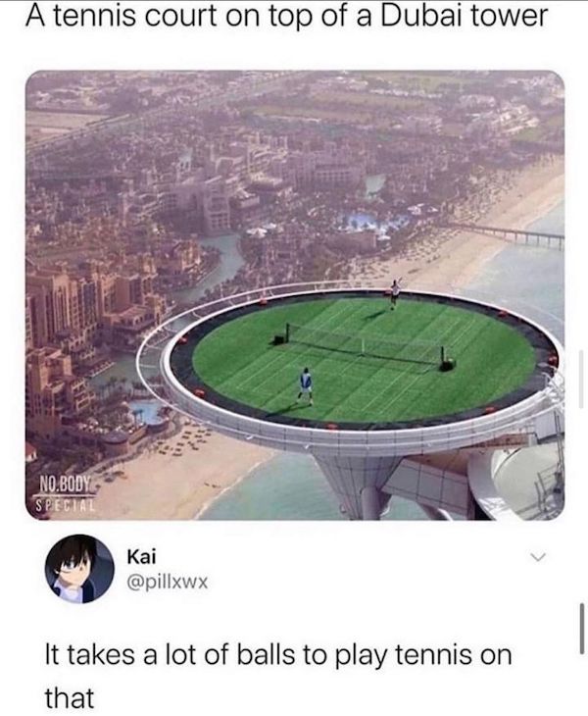Open Kai's anime profile avatar
588x716 pixels.
[79, 569]
